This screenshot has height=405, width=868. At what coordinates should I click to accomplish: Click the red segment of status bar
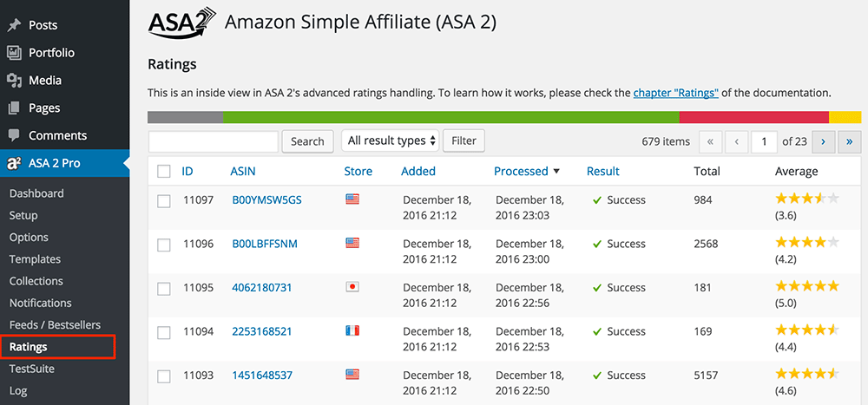[754, 117]
